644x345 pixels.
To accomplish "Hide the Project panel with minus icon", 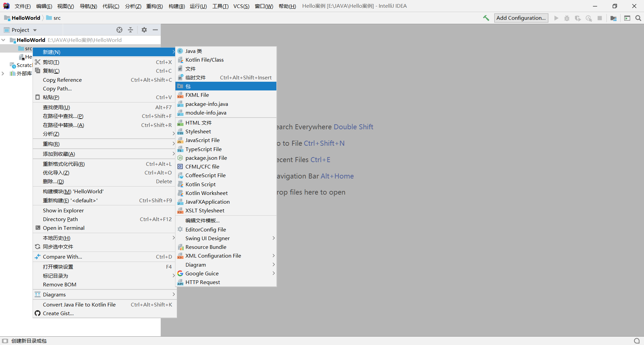I will [155, 30].
